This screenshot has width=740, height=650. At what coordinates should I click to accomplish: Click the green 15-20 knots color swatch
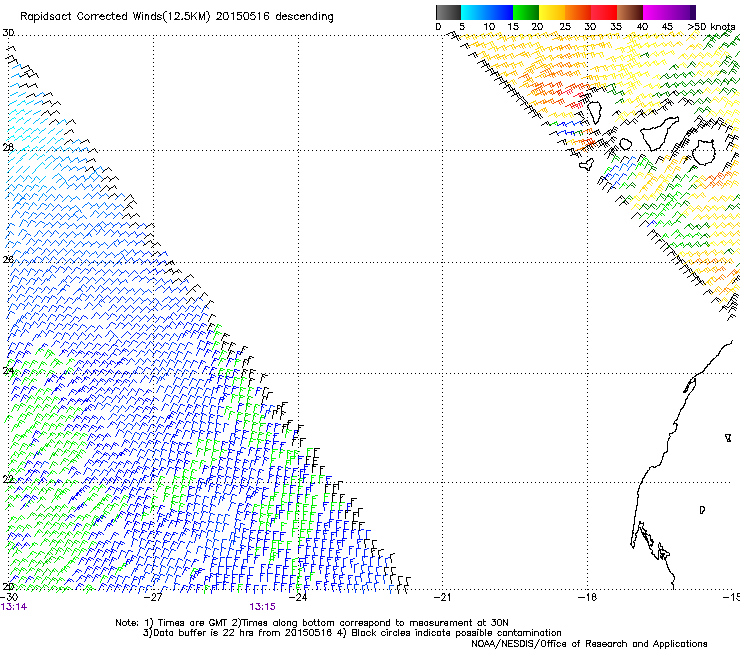526,12
